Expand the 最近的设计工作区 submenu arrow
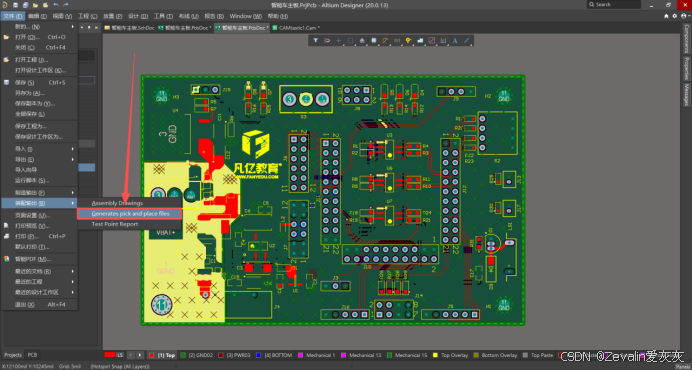This screenshot has width=692, height=371. (x=73, y=292)
